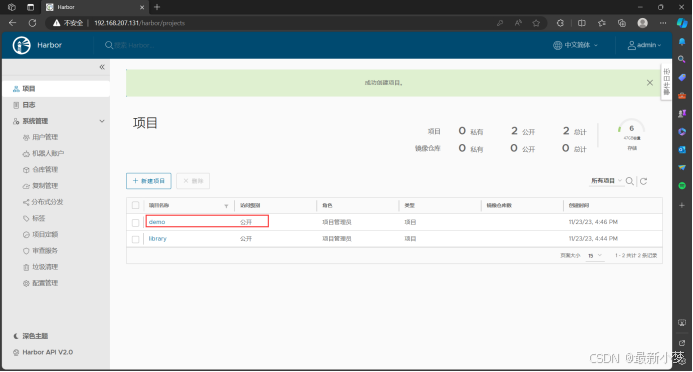This screenshot has width=693, height=372.
Task: Click the project name column filter icon
Action: coord(226,206)
